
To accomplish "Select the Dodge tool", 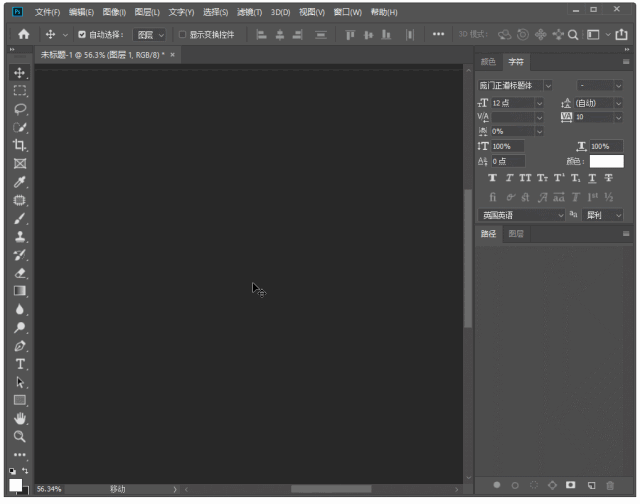I will [x=19, y=327].
